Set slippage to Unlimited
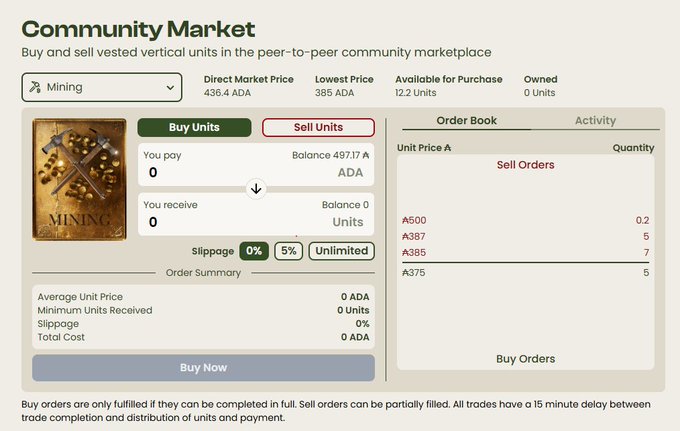 coord(342,251)
